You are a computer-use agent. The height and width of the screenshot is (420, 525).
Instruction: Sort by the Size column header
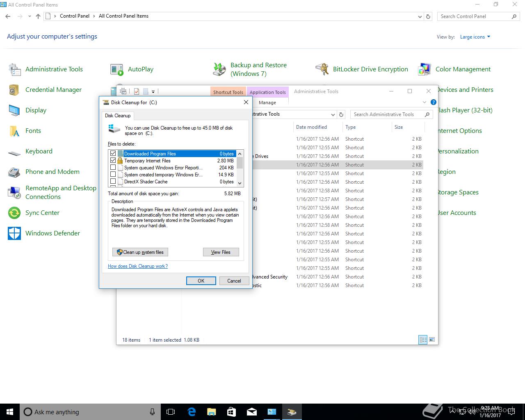click(407, 127)
